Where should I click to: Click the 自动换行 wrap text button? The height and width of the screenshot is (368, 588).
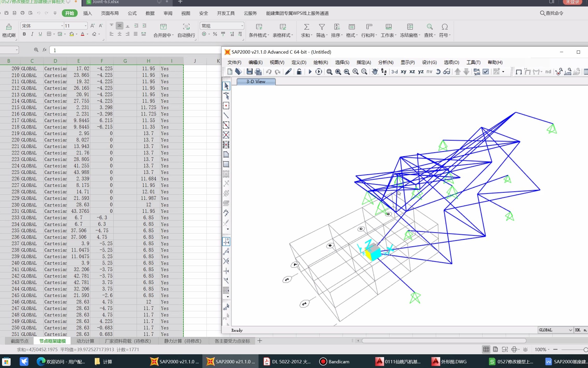[186, 30]
